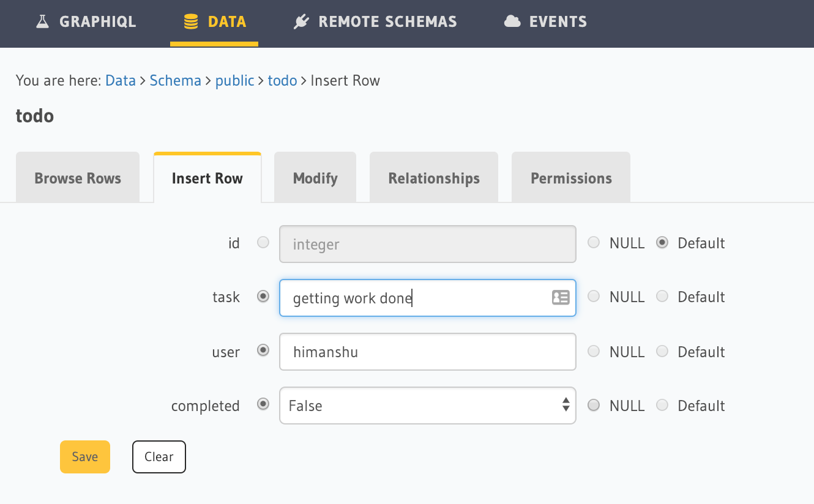Open the Permissions tab
This screenshot has height=504, width=814.
[570, 178]
